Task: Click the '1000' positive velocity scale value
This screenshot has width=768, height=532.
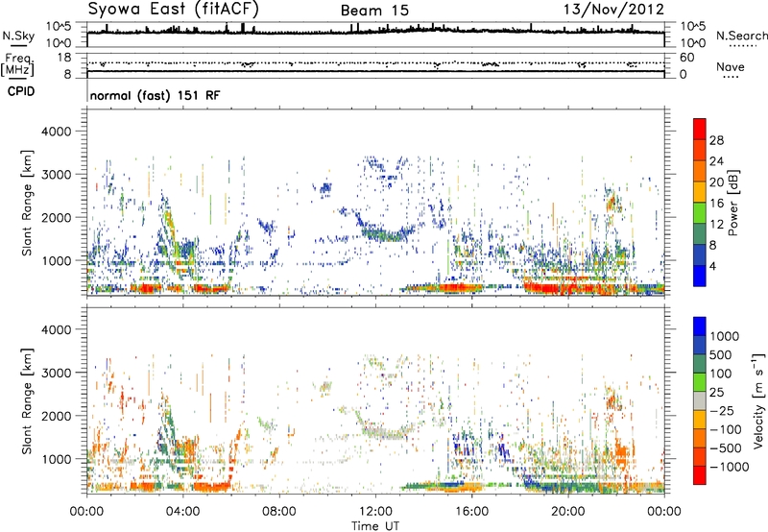Action: (725, 336)
